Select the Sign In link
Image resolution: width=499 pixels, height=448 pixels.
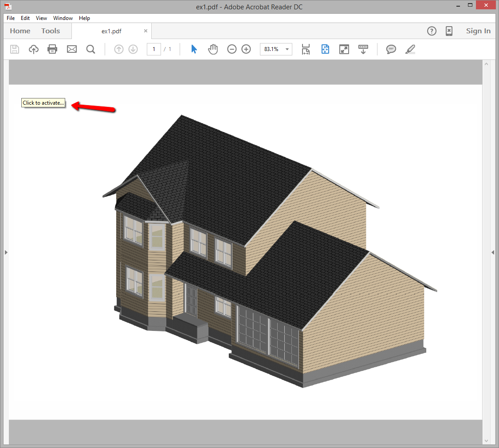pyautogui.click(x=478, y=31)
